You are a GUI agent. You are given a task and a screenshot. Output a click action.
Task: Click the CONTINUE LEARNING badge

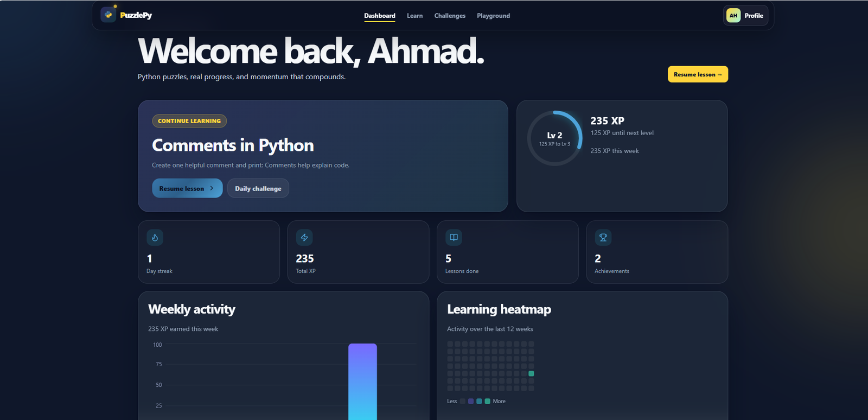tap(189, 121)
